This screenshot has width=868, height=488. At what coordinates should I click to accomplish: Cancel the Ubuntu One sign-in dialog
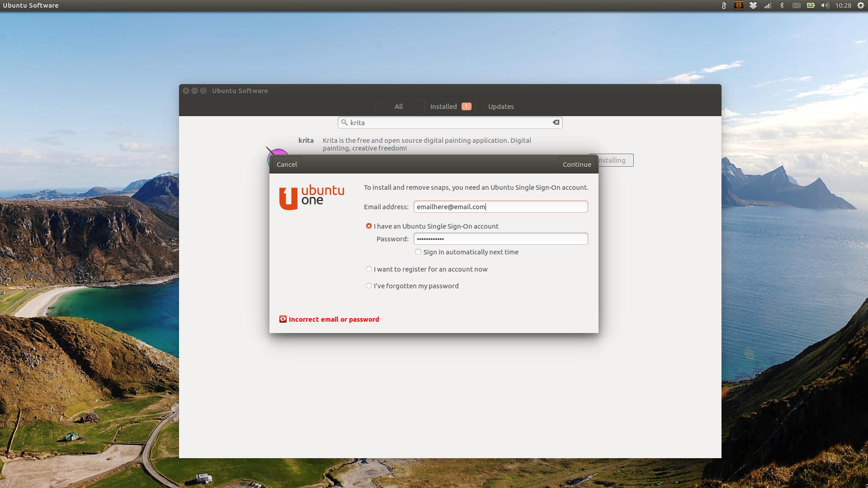point(286,164)
